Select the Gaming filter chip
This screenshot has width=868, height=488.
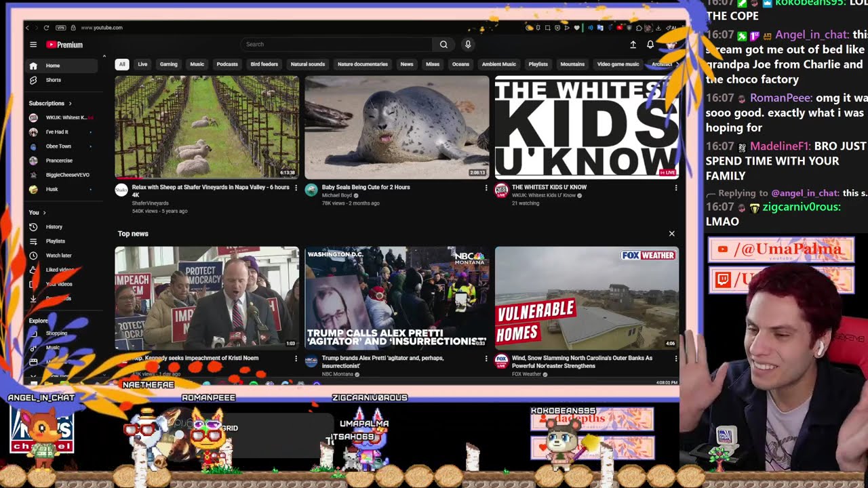(169, 64)
